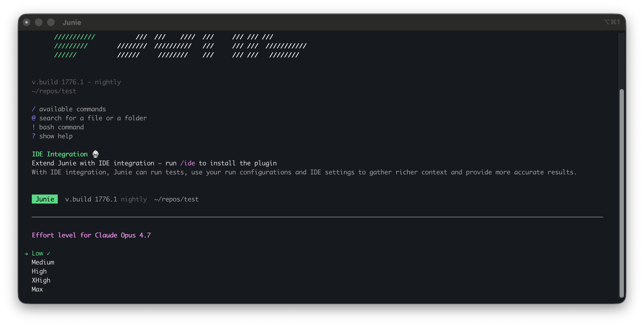Close the Junie terminal window

click(27, 22)
